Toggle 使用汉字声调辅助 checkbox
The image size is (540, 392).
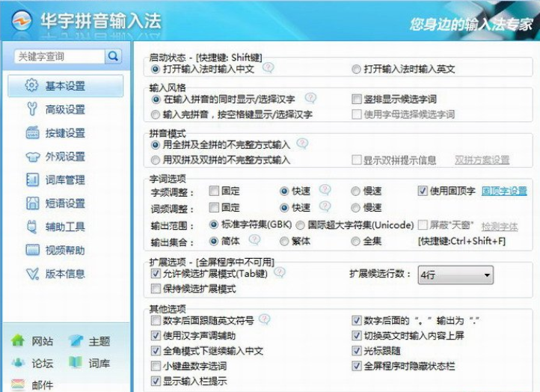pyautogui.click(x=156, y=335)
